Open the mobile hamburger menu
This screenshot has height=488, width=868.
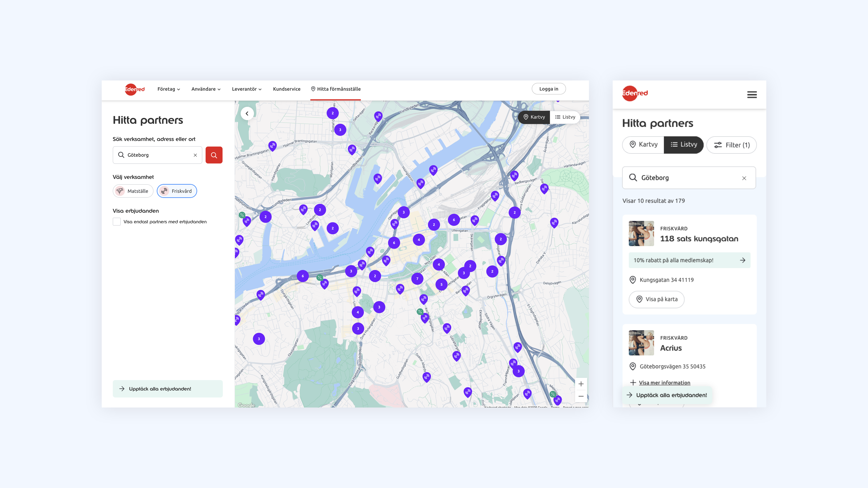pos(752,95)
